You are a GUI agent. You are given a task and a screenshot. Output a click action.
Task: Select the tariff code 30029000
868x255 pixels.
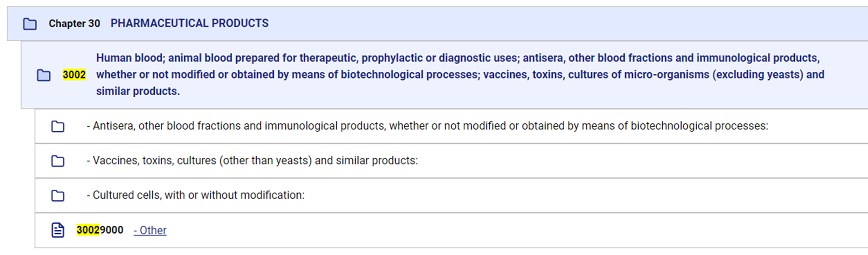pos(100,230)
